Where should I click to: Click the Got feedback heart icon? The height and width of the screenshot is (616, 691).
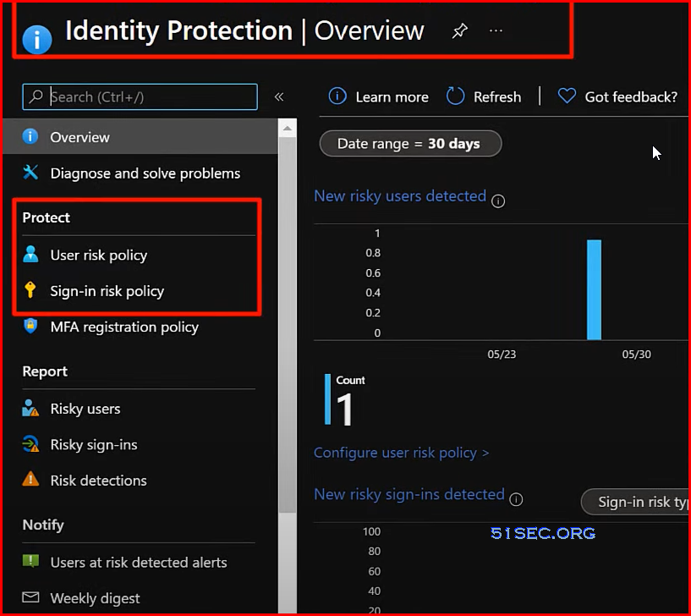(x=567, y=96)
